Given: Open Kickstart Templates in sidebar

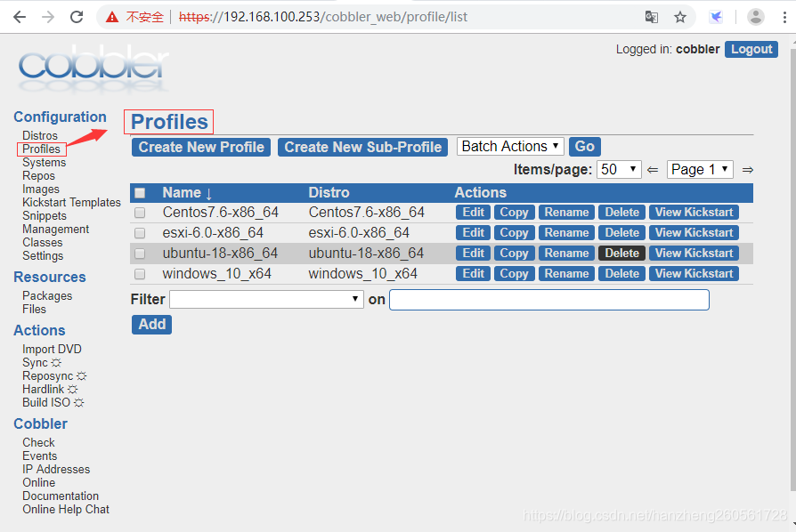Looking at the screenshot, I should pos(71,202).
